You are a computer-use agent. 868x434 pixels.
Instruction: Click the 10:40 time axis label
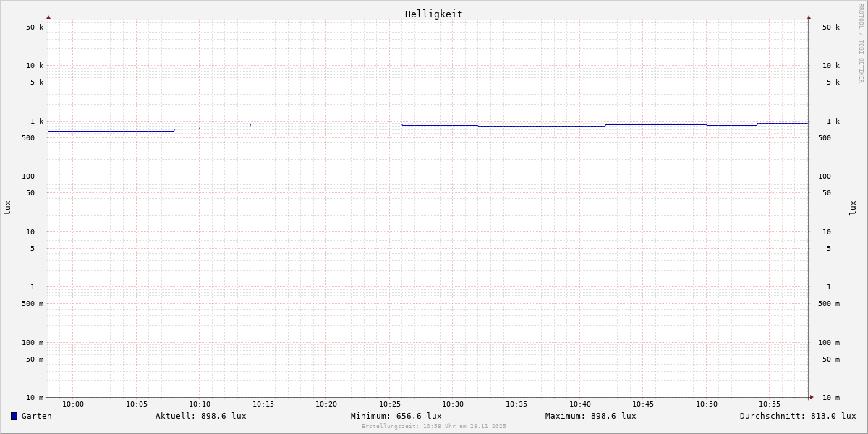580,404
